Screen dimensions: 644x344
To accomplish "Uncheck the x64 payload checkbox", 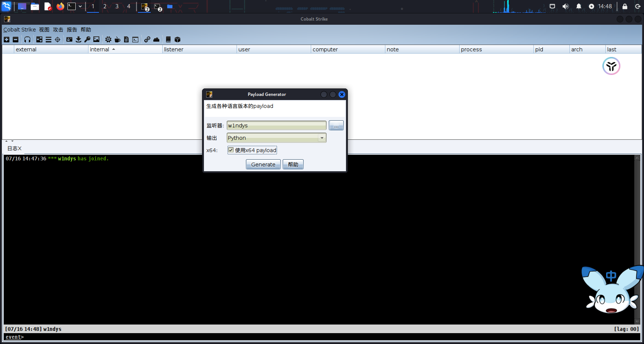I will [231, 150].
